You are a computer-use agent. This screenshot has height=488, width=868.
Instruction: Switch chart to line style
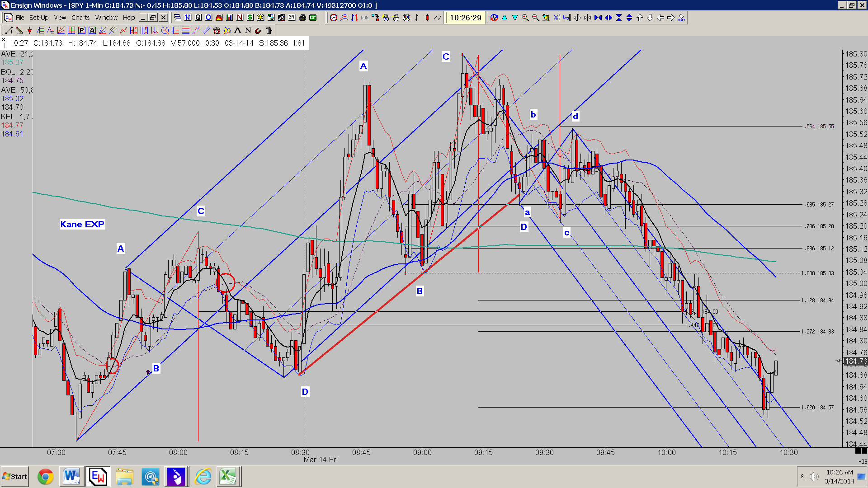click(x=438, y=18)
